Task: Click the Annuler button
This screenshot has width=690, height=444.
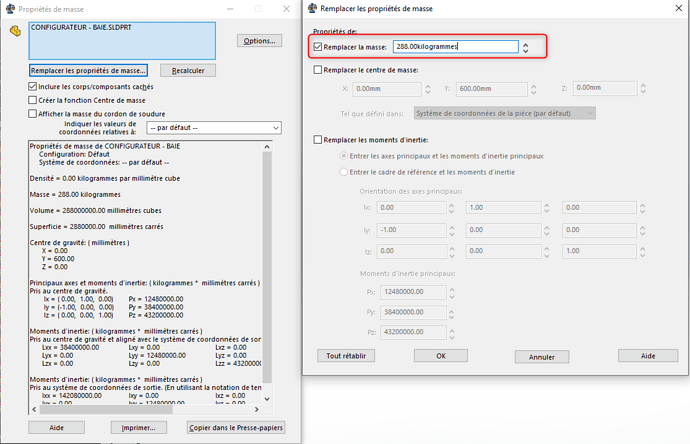Action: 542,357
